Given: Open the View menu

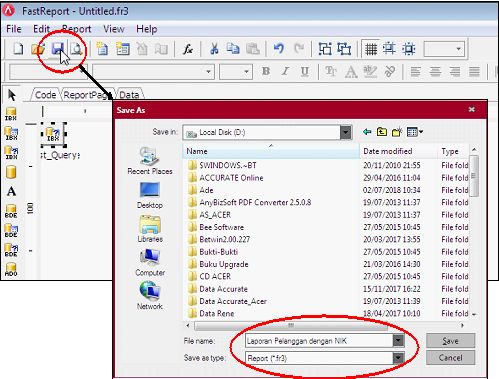Looking at the screenshot, I should (x=114, y=29).
